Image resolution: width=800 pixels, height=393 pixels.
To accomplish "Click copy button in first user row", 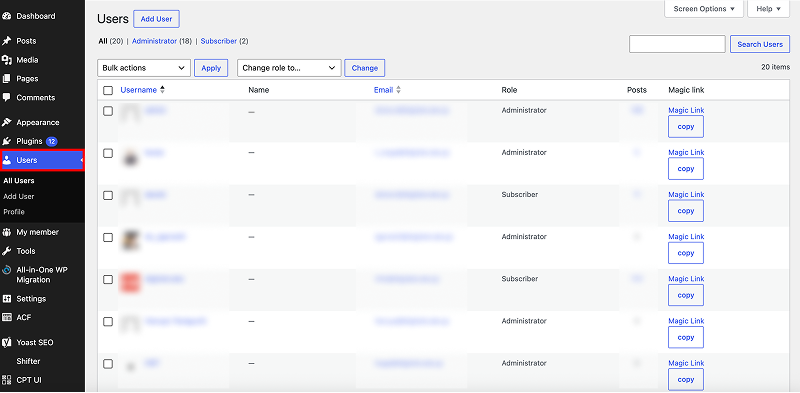I will 686,127.
